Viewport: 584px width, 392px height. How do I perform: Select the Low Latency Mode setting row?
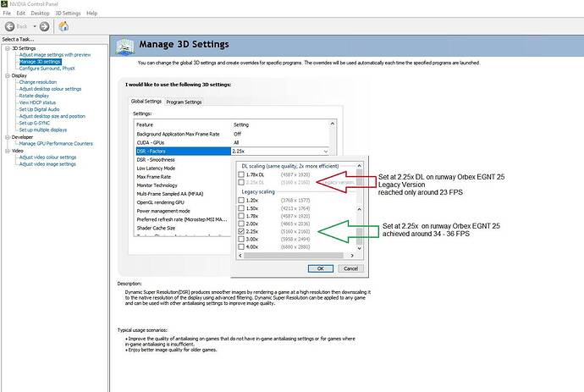point(158,168)
